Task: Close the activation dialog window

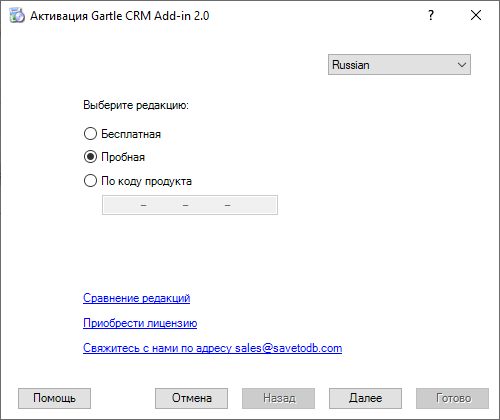Action: coord(476,15)
